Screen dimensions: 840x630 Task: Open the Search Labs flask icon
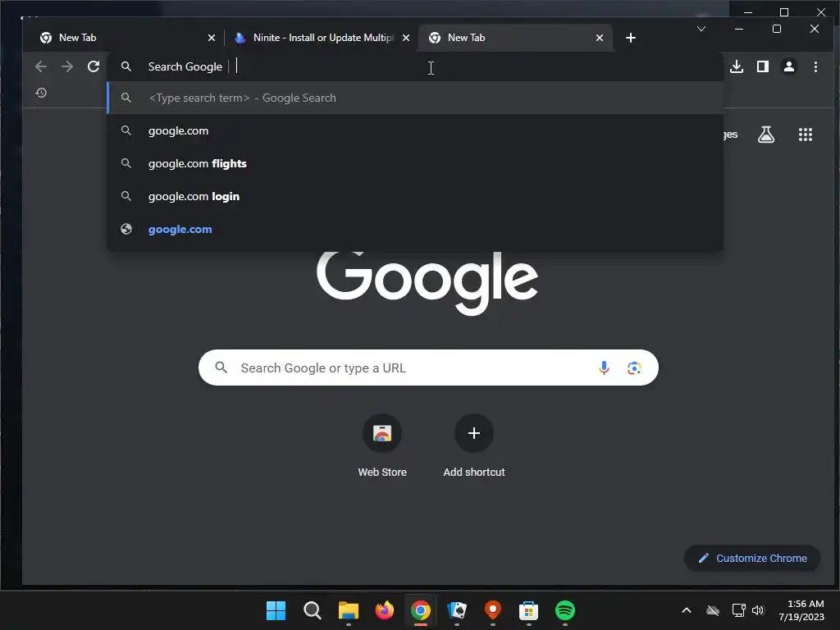(x=766, y=135)
